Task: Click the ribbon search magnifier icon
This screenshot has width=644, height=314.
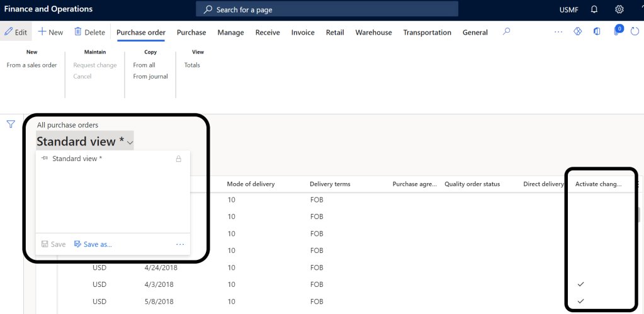Action: click(x=506, y=32)
